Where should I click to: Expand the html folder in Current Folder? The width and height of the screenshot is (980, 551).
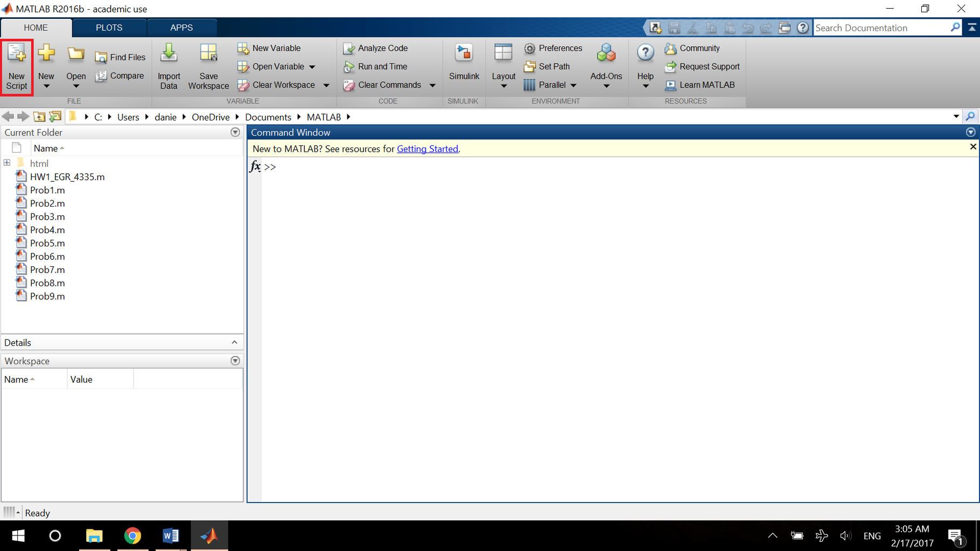(x=6, y=162)
